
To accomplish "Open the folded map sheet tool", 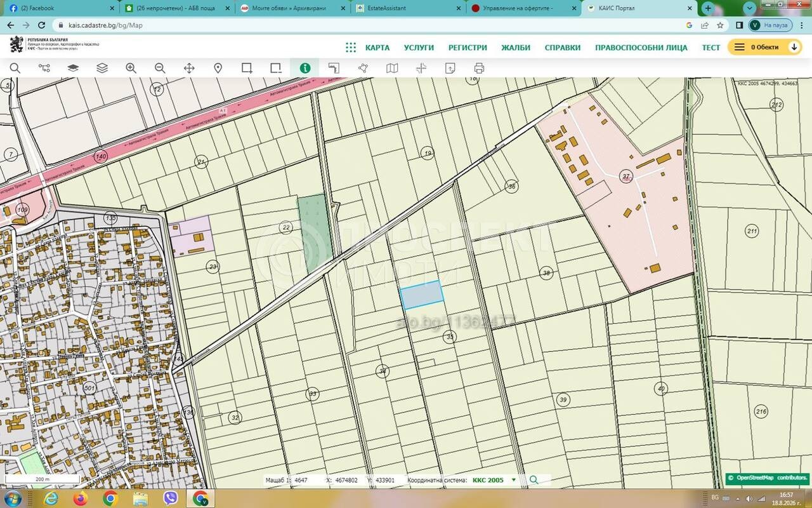I will point(392,68).
